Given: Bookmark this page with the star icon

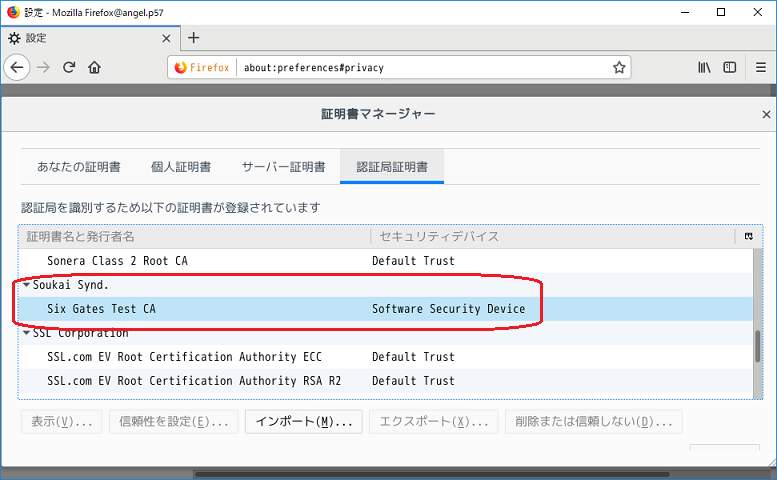Looking at the screenshot, I should pos(619,67).
